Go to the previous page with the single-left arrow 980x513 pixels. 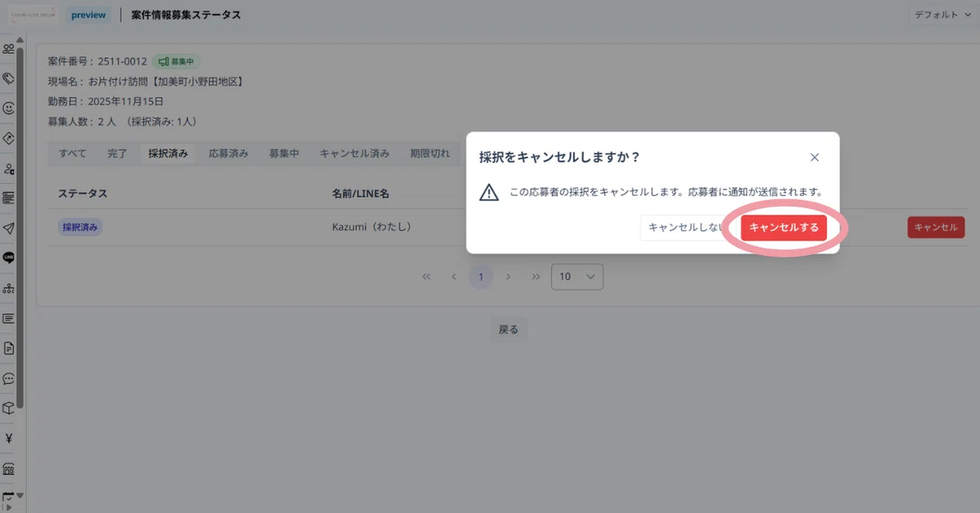[453, 276]
